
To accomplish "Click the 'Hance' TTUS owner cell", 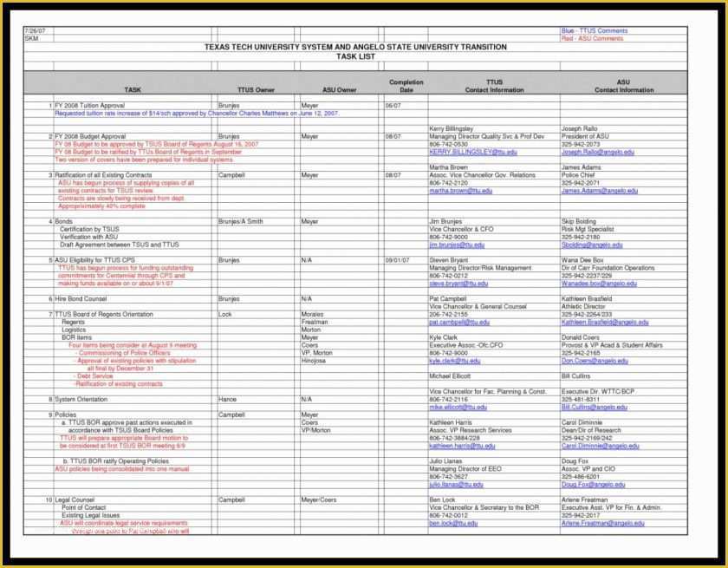I will (227, 400).
